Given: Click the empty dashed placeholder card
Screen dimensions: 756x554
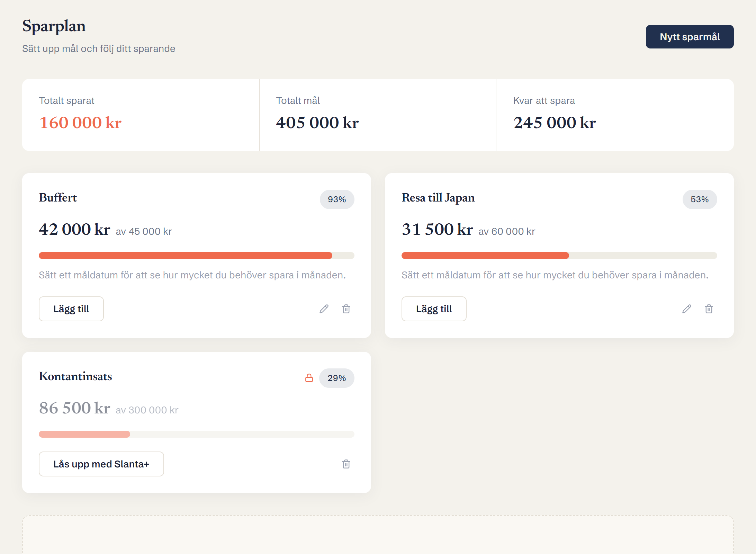Looking at the screenshot, I should [x=378, y=535].
